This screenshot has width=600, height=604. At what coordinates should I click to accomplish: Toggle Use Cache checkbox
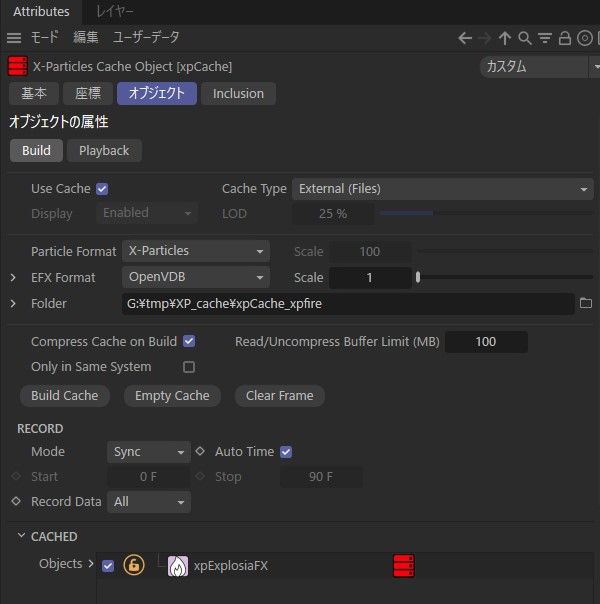[102, 189]
